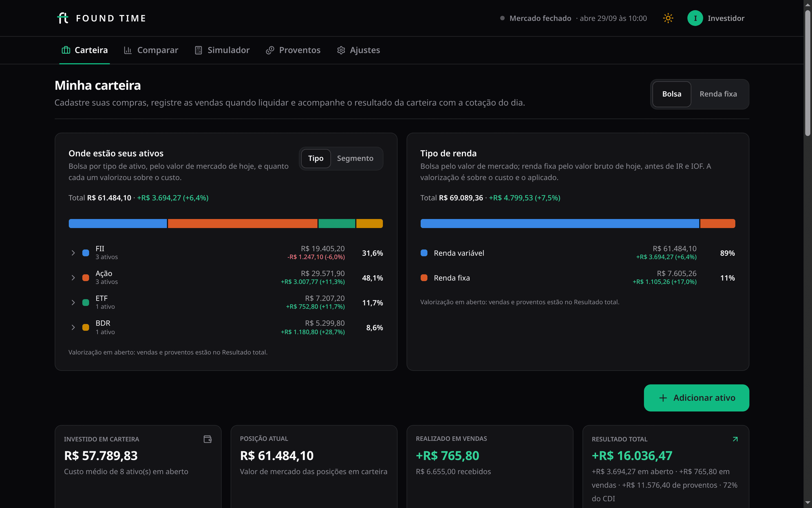This screenshot has height=508, width=812.
Task: Open the Proventos tab
Action: (293, 50)
